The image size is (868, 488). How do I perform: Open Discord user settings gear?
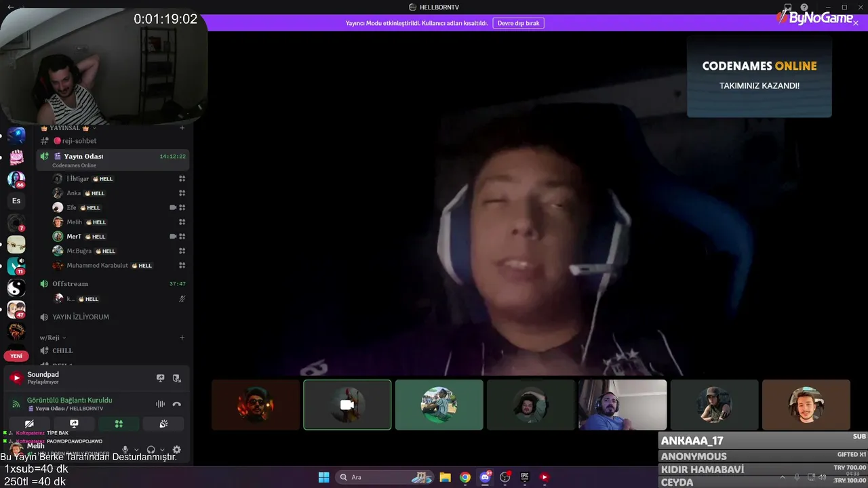[177, 449]
